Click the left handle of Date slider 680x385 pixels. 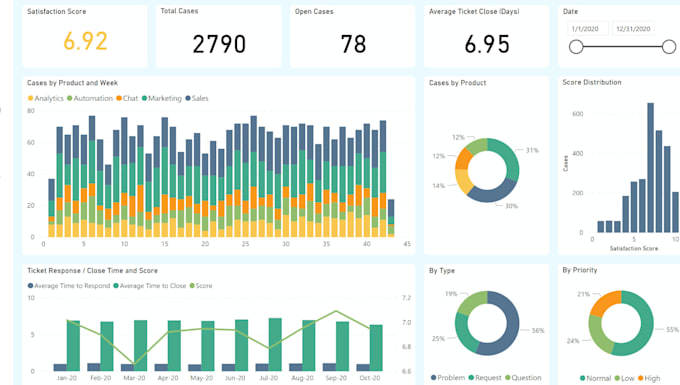point(576,46)
